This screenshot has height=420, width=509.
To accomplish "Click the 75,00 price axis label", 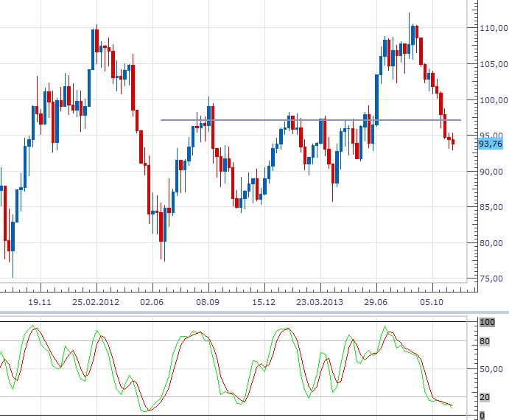I will point(491,279).
